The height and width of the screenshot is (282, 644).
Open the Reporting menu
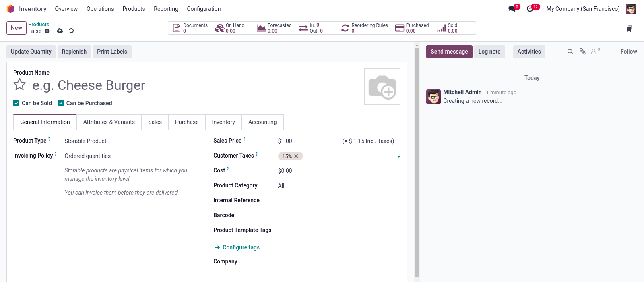[x=166, y=9]
